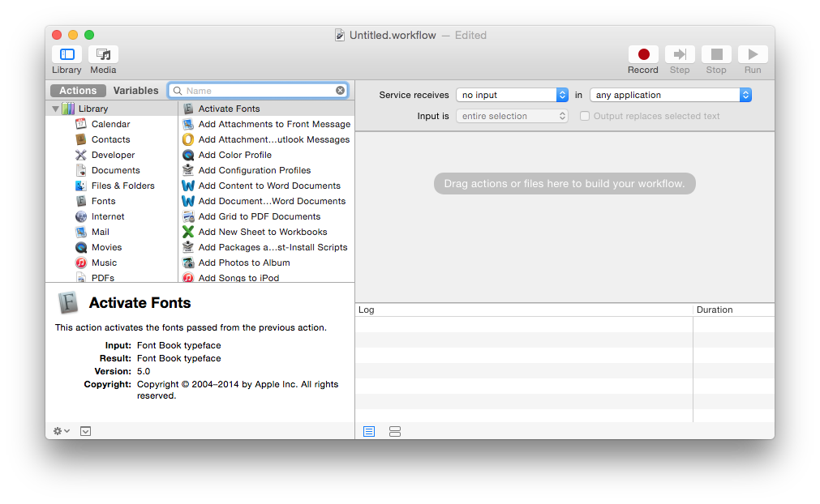Screen dimensions: 820x504
Task: Click the Stop toolbar button
Action: pyautogui.click(x=716, y=54)
